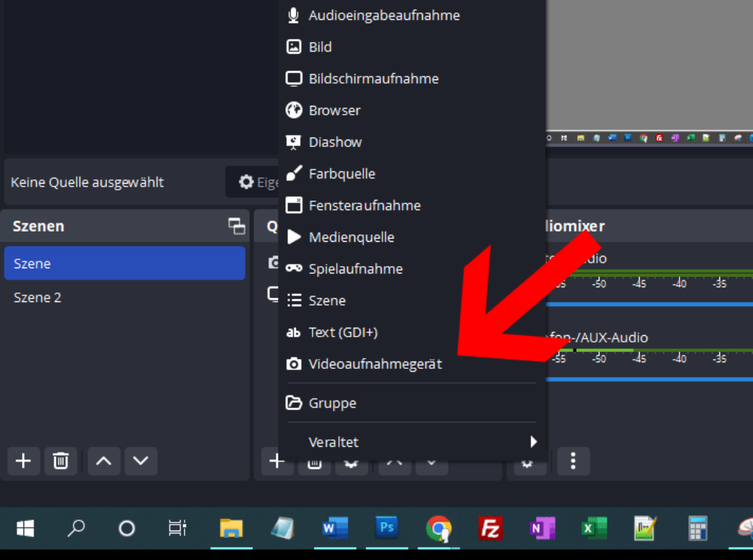The image size is (753, 560).
Task: Select Fensteraufnahme source type
Action: (x=365, y=206)
